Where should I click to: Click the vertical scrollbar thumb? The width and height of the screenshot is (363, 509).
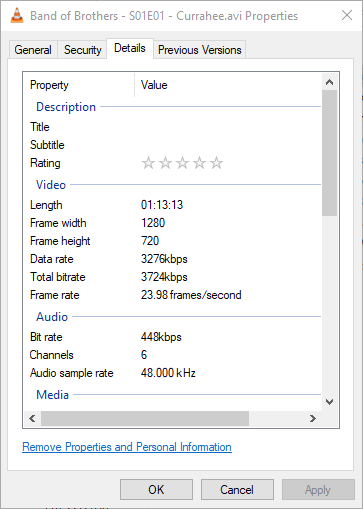(329, 153)
